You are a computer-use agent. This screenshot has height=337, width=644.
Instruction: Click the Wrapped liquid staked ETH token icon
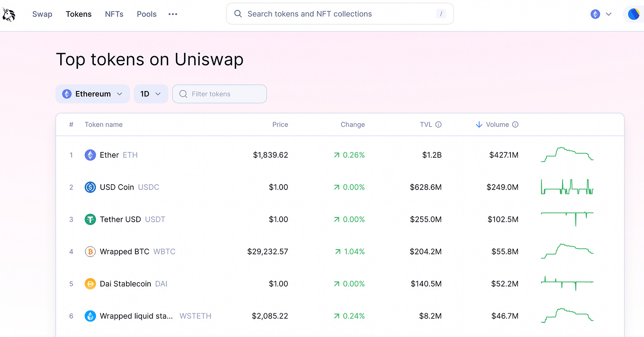pos(90,316)
